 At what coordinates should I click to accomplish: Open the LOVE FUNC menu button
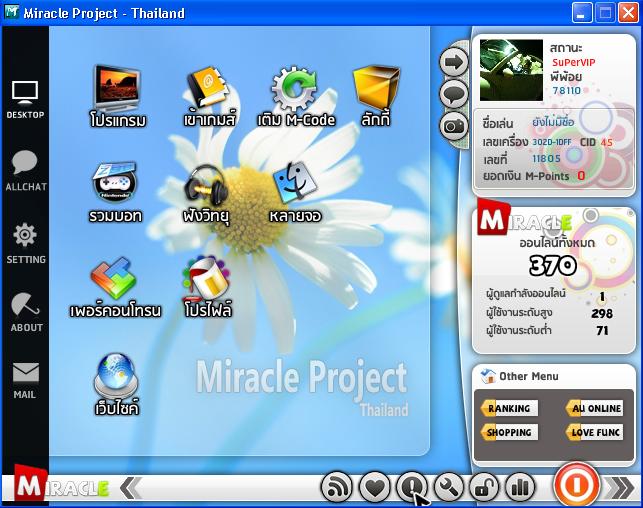coord(594,432)
